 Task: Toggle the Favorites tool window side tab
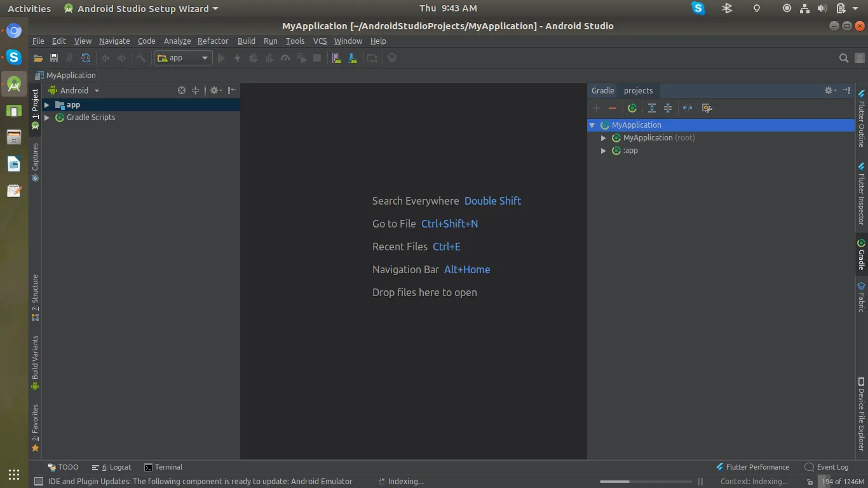click(x=35, y=428)
